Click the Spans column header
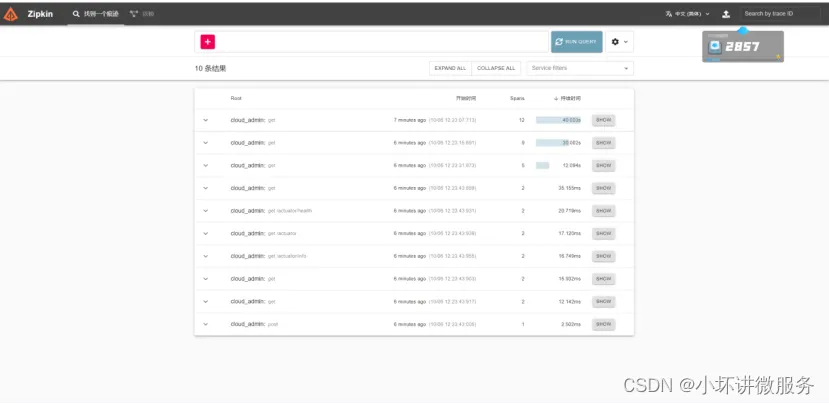The width and height of the screenshot is (829, 404). tap(517, 98)
